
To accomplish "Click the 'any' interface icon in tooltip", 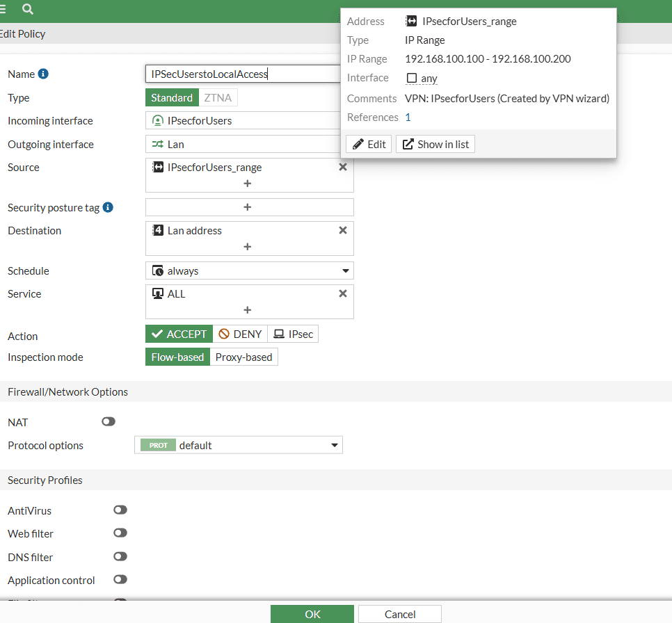I will click(x=411, y=78).
